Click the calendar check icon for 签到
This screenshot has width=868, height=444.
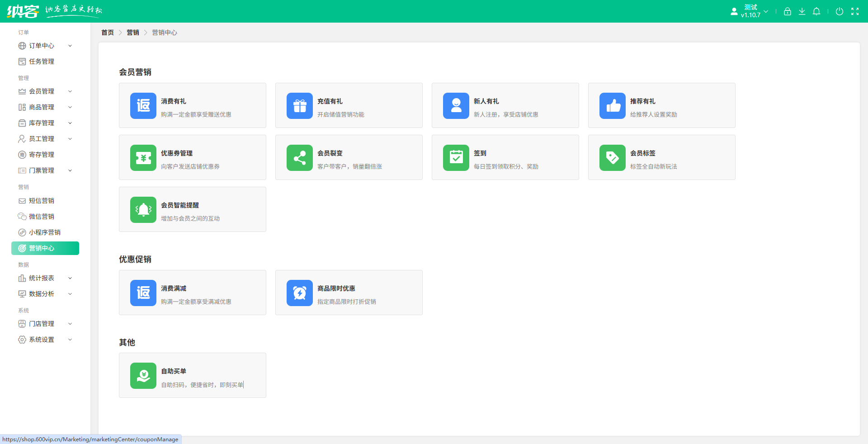(x=456, y=158)
